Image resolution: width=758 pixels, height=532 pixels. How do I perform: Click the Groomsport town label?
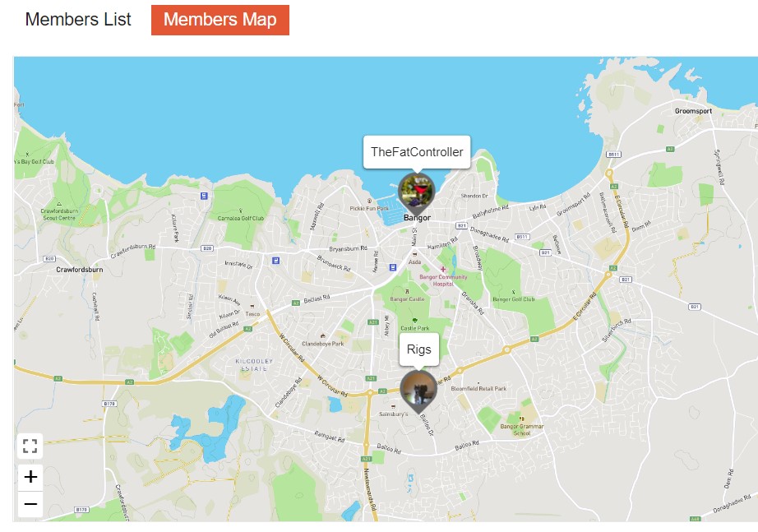(x=693, y=111)
